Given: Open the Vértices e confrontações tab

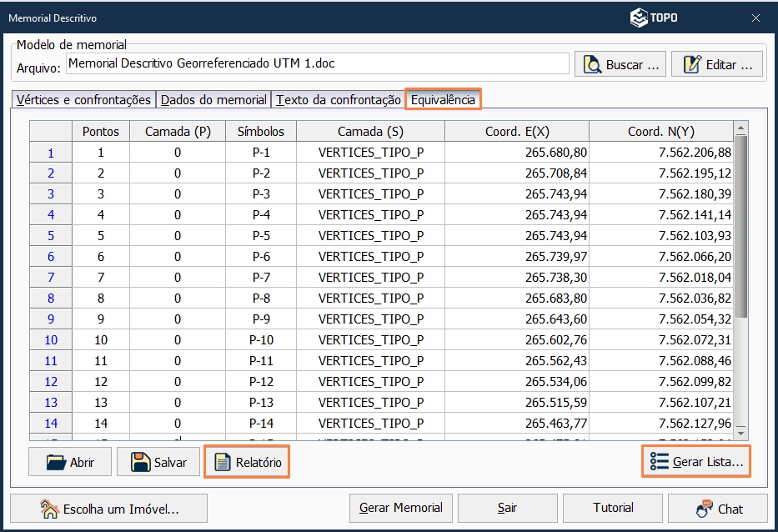Looking at the screenshot, I should pyautogui.click(x=83, y=98).
